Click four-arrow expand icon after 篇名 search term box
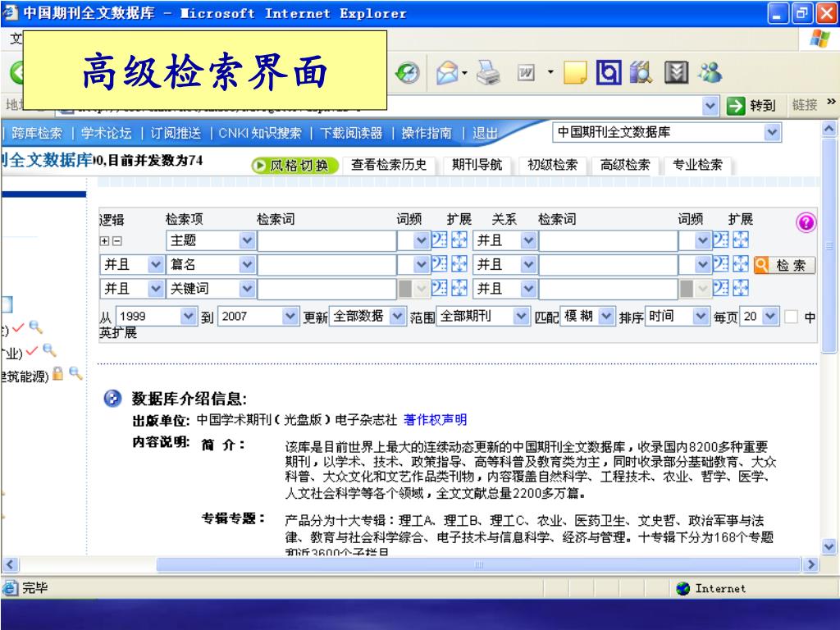 (459, 264)
